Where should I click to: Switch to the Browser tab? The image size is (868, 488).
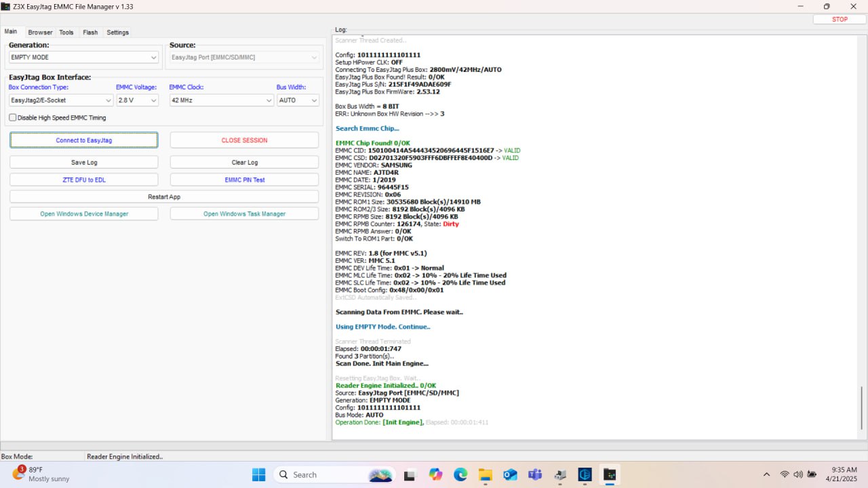pyautogui.click(x=40, y=33)
